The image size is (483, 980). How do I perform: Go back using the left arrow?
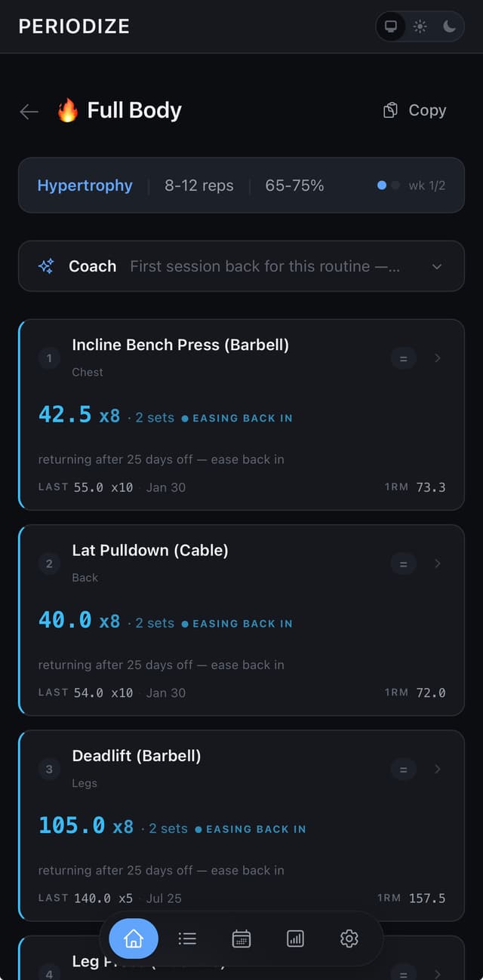(x=29, y=112)
